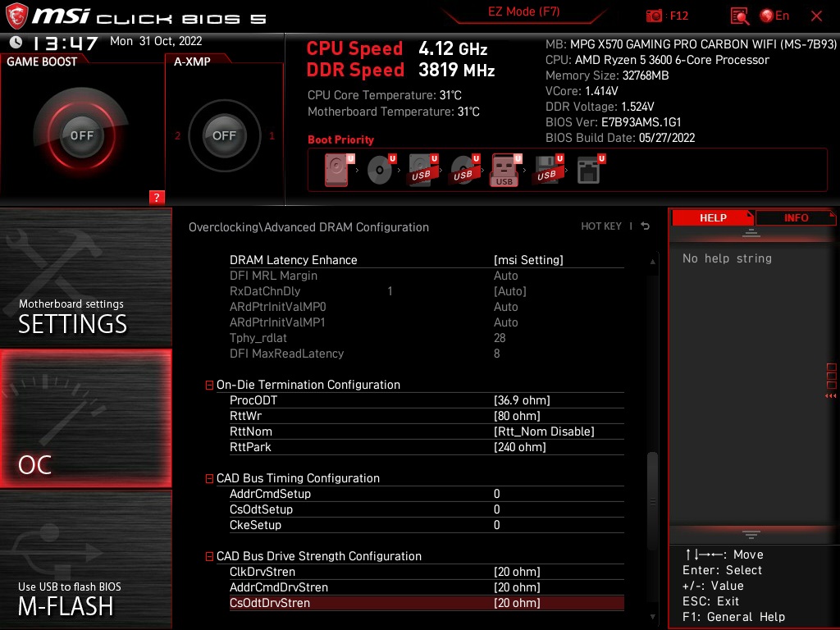Click the red side-panel arrows at right edge
This screenshot has width=840, height=630.
tap(830, 396)
